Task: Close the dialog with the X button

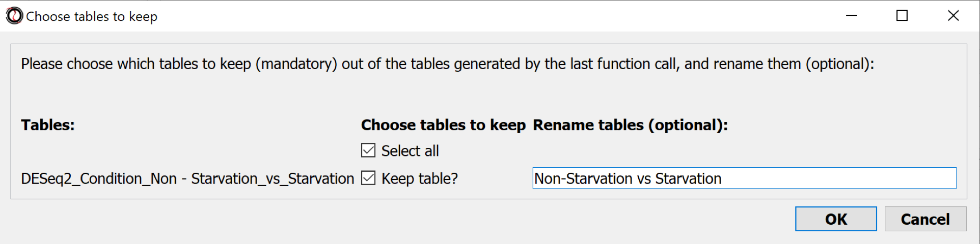Action: [953, 16]
